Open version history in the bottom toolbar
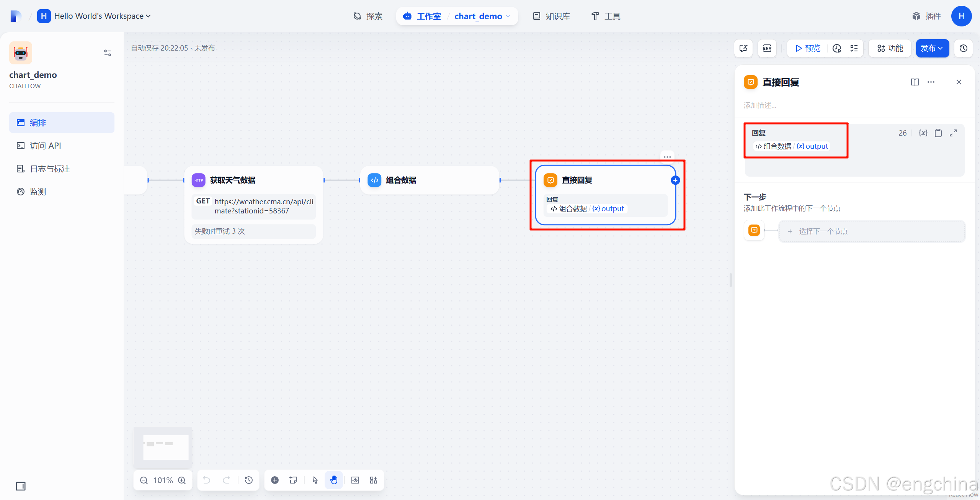This screenshot has height=500, width=980. pyautogui.click(x=249, y=480)
